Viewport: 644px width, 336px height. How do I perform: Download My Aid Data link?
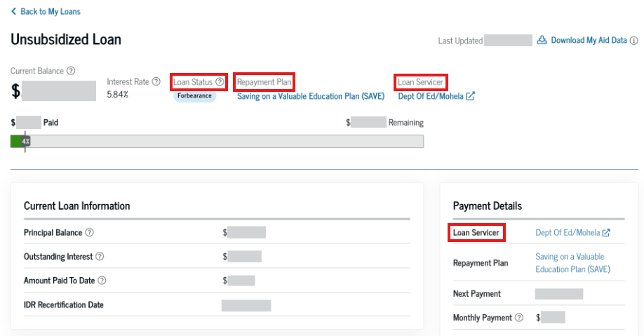[589, 40]
